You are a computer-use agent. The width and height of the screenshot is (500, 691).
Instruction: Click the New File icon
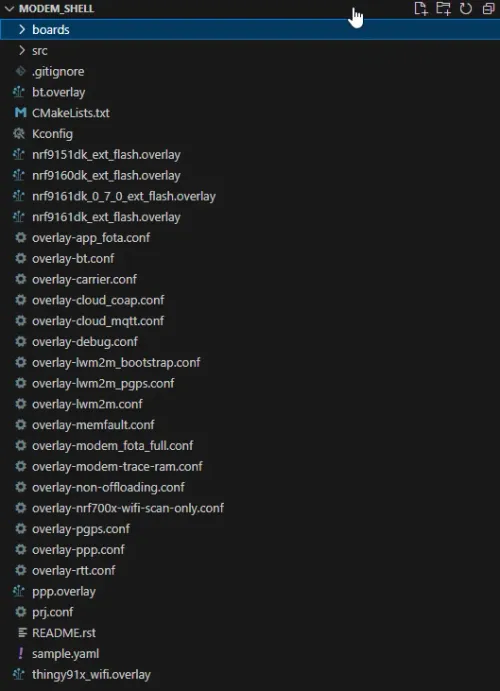click(x=421, y=8)
